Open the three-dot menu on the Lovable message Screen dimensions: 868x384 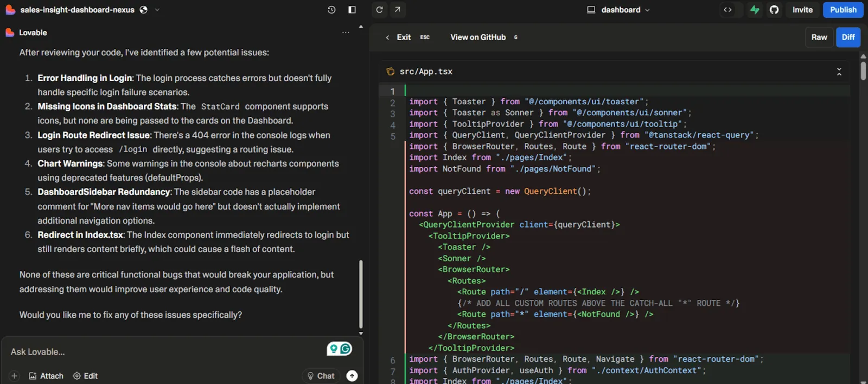(x=346, y=33)
